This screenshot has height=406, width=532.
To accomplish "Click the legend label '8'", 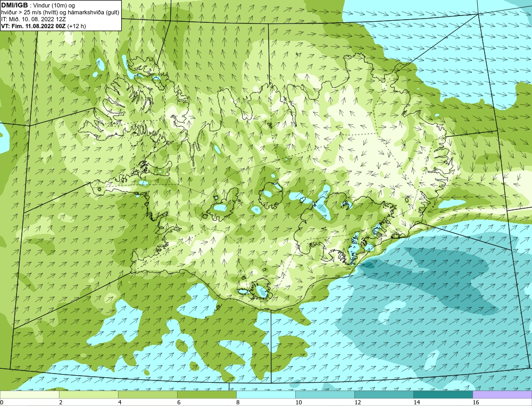I will pos(238,402).
